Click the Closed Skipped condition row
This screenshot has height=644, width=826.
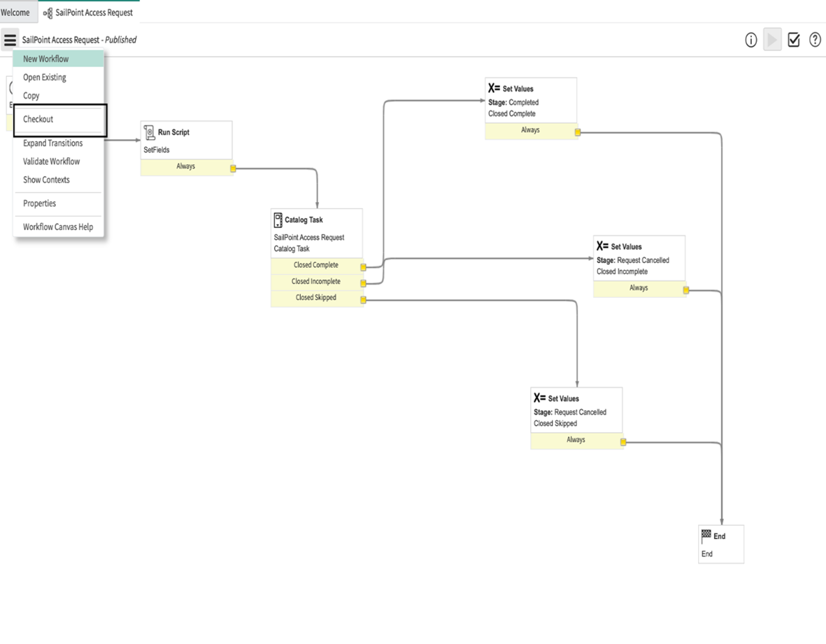click(x=317, y=297)
